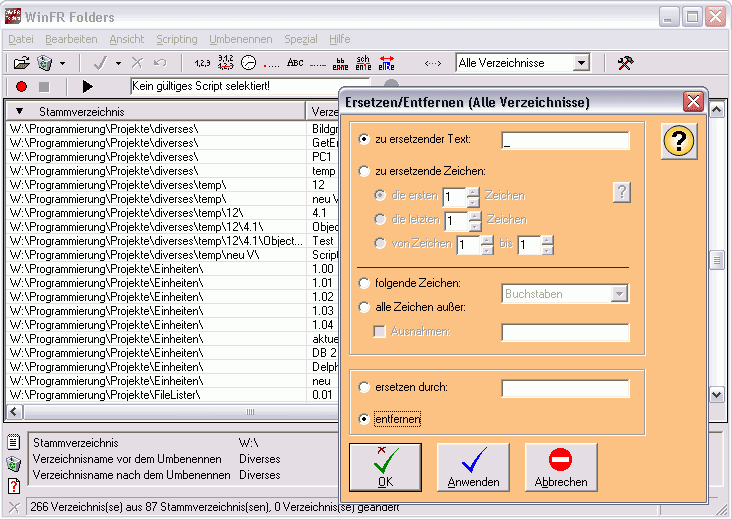732x520 pixels.
Task: Click the 'elte' red arrow swap icon
Action: (387, 63)
